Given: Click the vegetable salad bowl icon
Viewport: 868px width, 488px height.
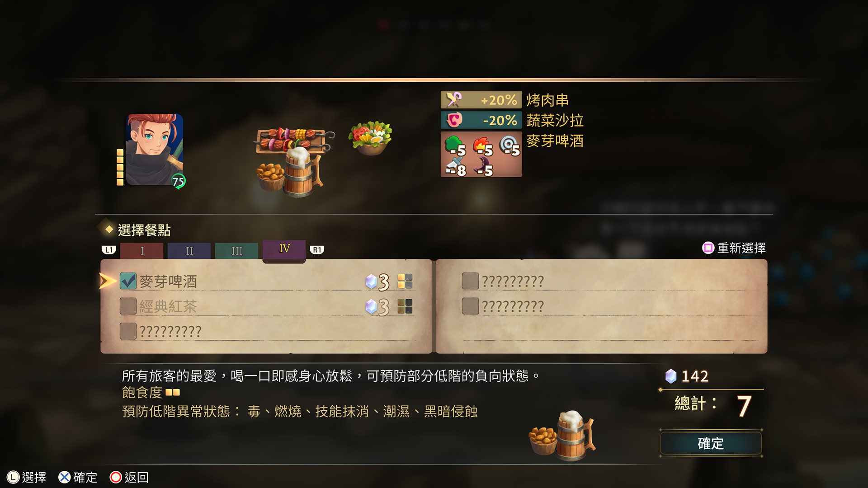Looking at the screenshot, I should click(371, 138).
